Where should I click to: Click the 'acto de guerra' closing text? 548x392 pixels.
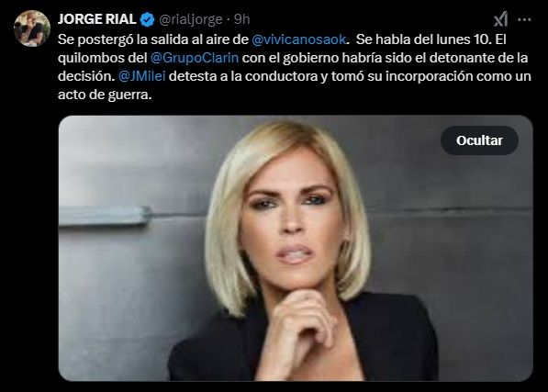(x=105, y=95)
